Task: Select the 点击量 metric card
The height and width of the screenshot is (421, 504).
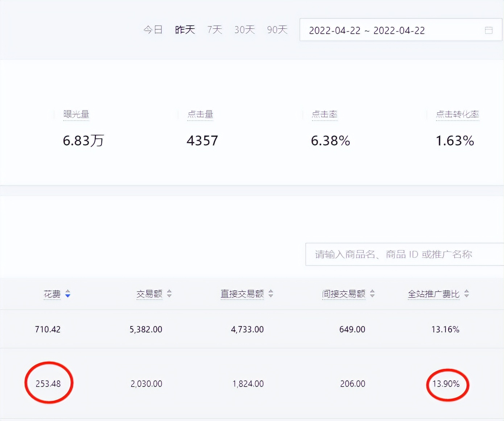Action: [x=200, y=114]
